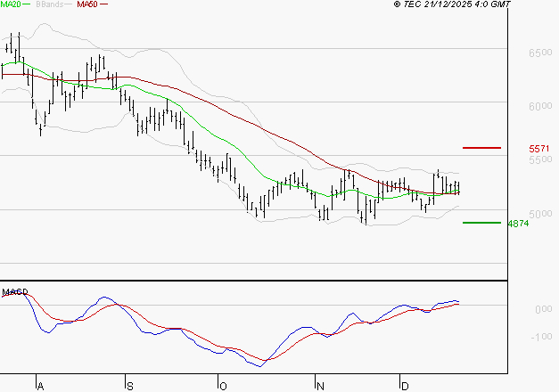Click the green support line marker

481,223
